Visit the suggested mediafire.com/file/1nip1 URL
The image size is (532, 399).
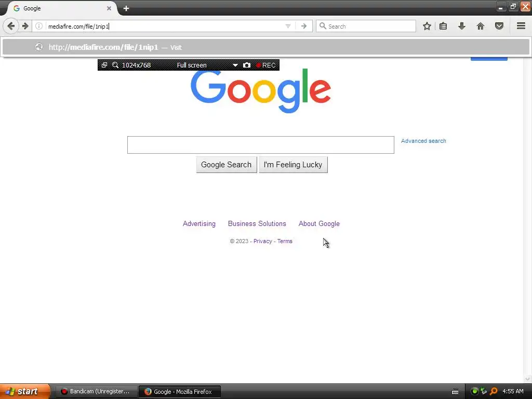coord(266,47)
